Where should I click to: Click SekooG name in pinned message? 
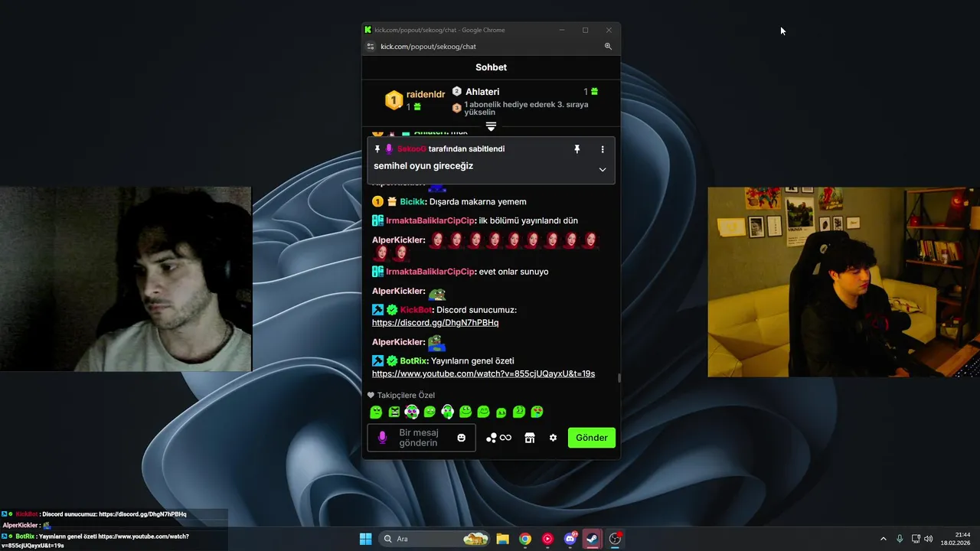click(x=411, y=149)
